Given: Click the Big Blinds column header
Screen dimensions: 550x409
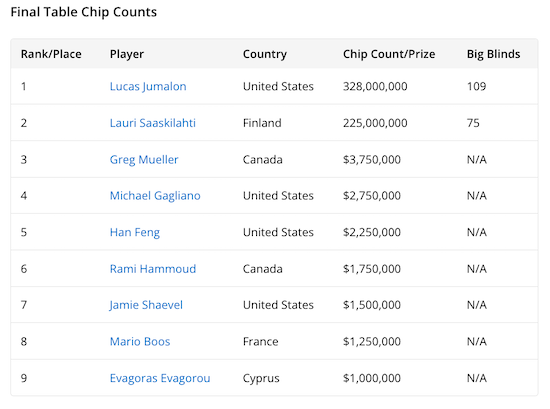Looking at the screenshot, I should click(493, 55).
